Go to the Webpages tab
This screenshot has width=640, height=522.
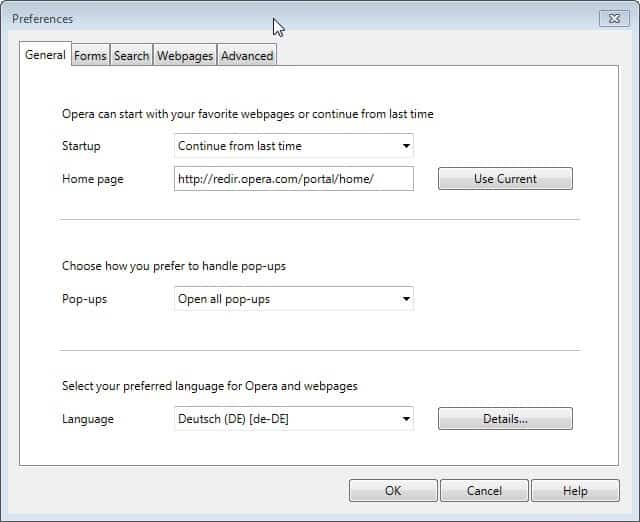(x=185, y=56)
